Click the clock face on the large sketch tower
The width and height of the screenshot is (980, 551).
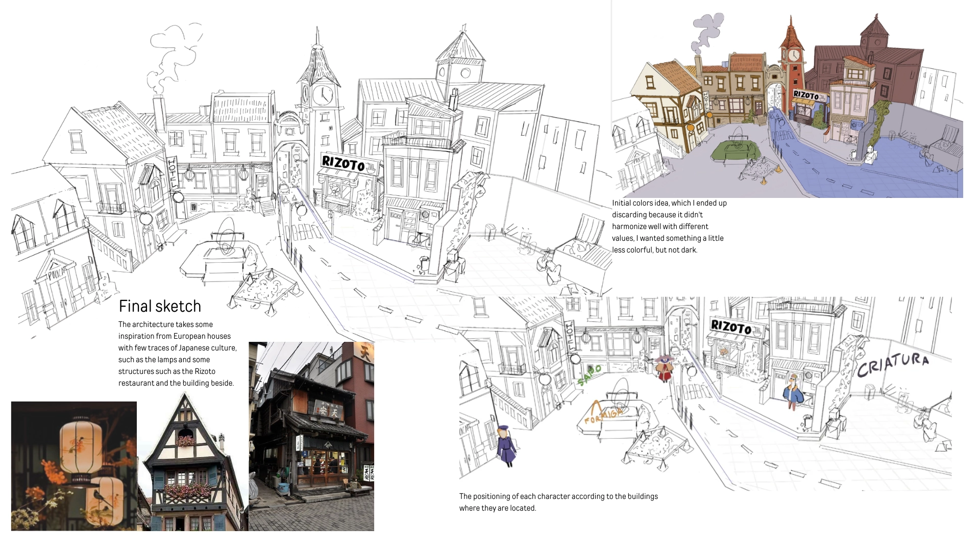tap(323, 95)
